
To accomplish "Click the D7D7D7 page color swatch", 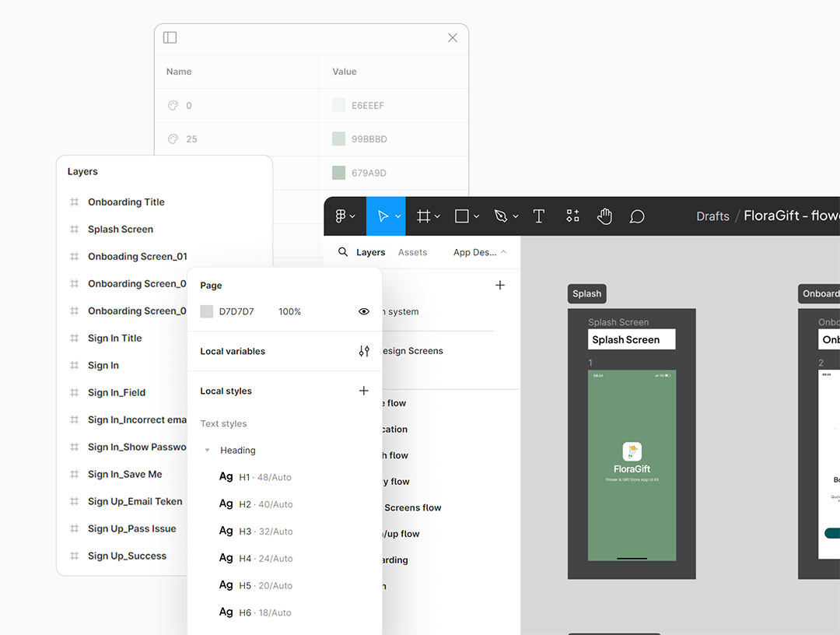I will 207,311.
